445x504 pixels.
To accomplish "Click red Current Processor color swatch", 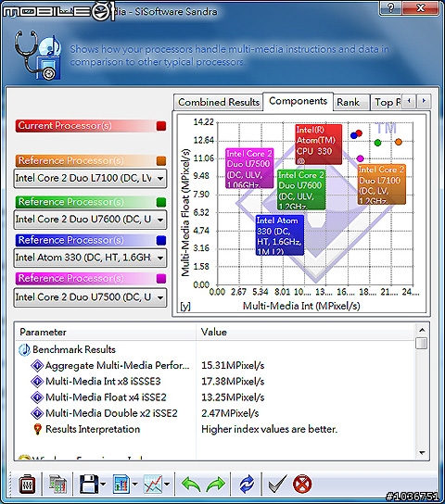I will point(161,126).
